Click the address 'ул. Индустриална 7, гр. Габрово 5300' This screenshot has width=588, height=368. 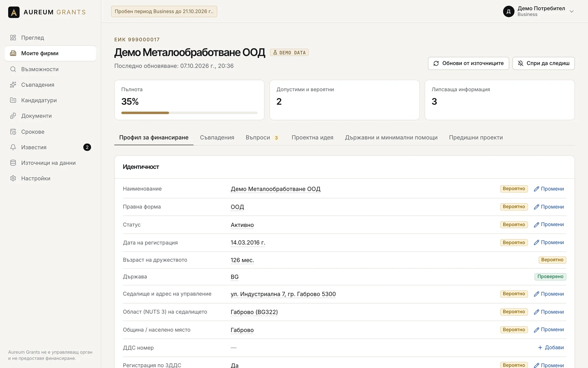283,294
